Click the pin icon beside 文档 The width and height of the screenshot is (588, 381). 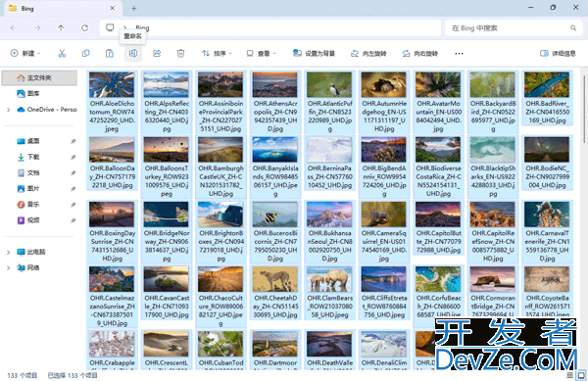coord(73,173)
